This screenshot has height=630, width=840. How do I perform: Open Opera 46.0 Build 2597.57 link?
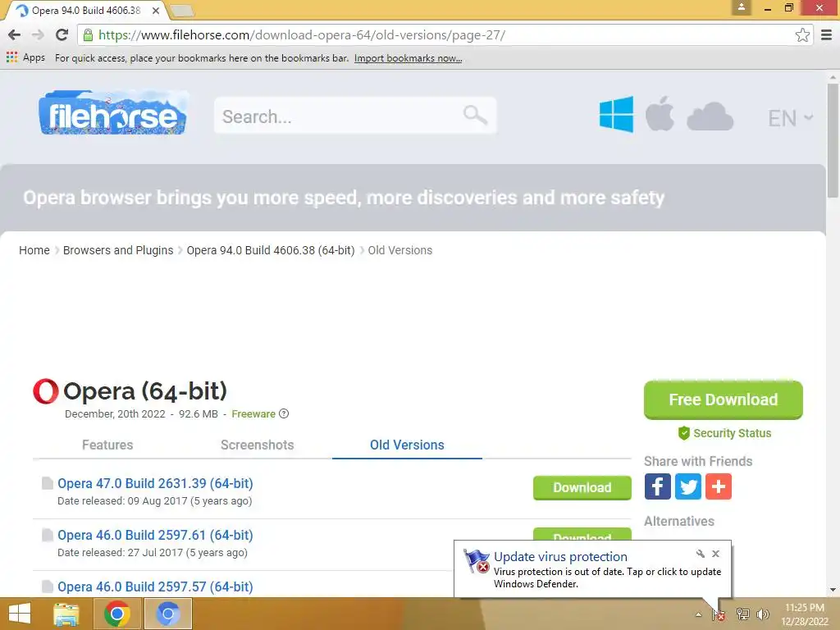click(x=155, y=587)
